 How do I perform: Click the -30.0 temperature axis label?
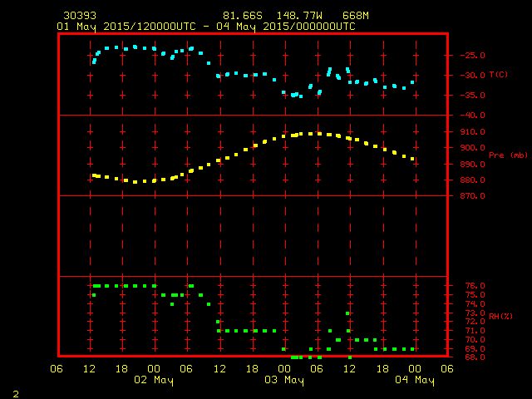coord(472,76)
